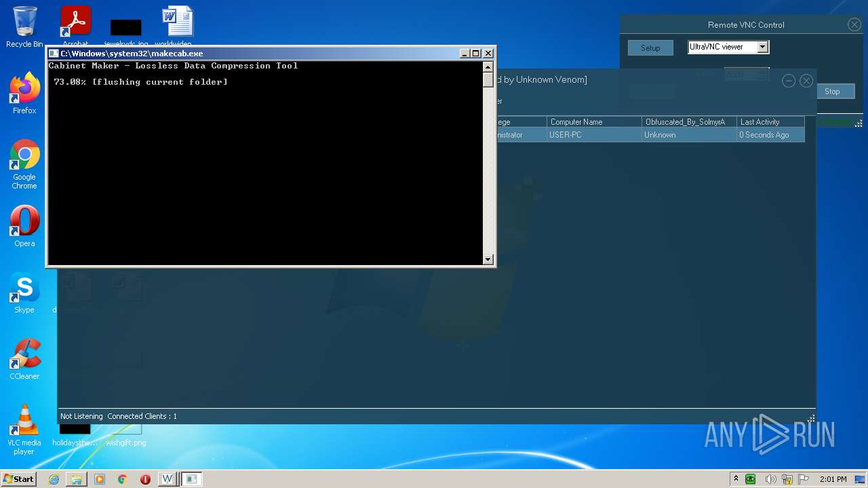
Task: Click the 2:01 PM system clock
Action: pos(833,479)
